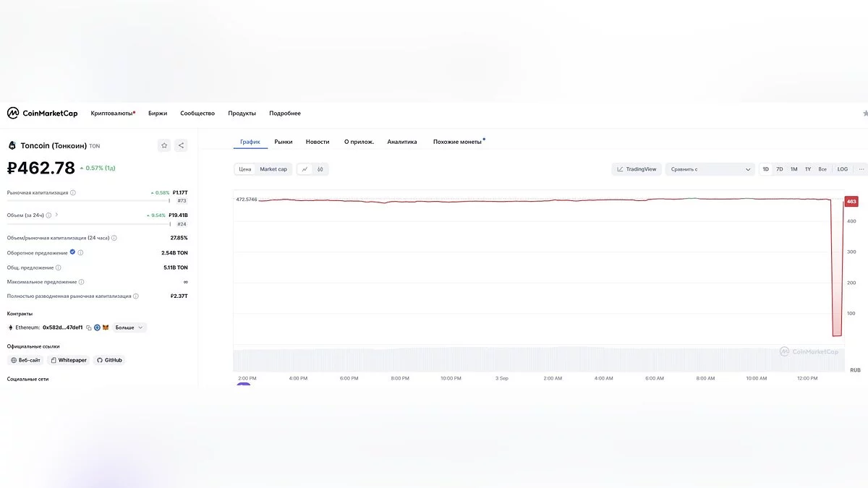Open the Биржи menu item
This screenshot has height=488, width=868.
(x=158, y=114)
